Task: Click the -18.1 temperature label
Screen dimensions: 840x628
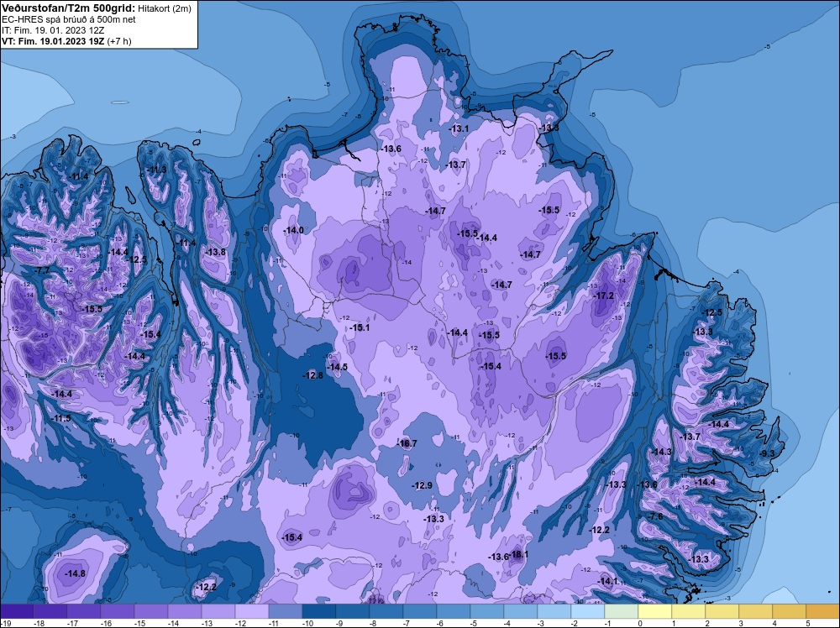Action: tap(517, 554)
